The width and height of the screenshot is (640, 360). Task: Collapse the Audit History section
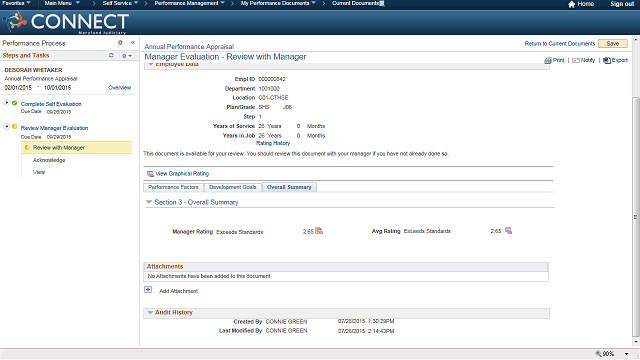(x=150, y=313)
